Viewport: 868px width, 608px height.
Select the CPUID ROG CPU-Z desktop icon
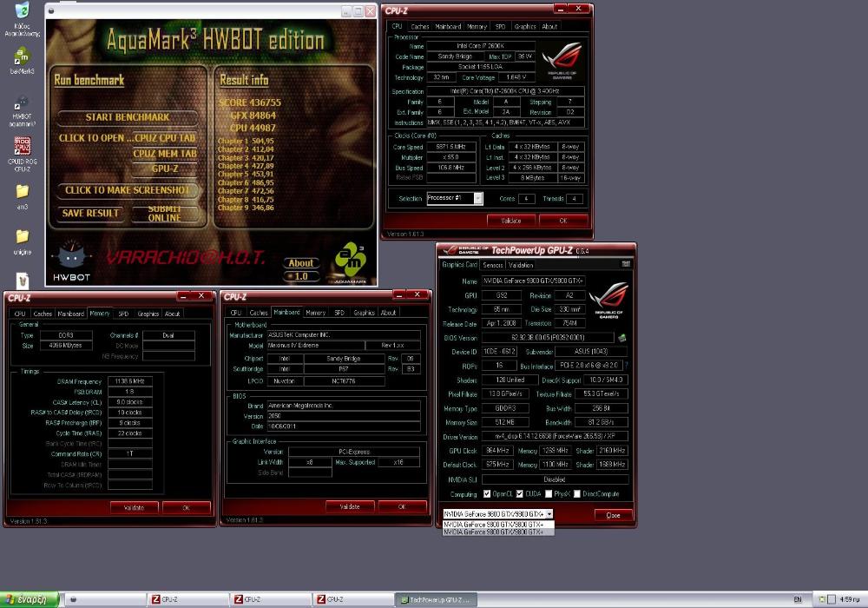pyautogui.click(x=23, y=146)
